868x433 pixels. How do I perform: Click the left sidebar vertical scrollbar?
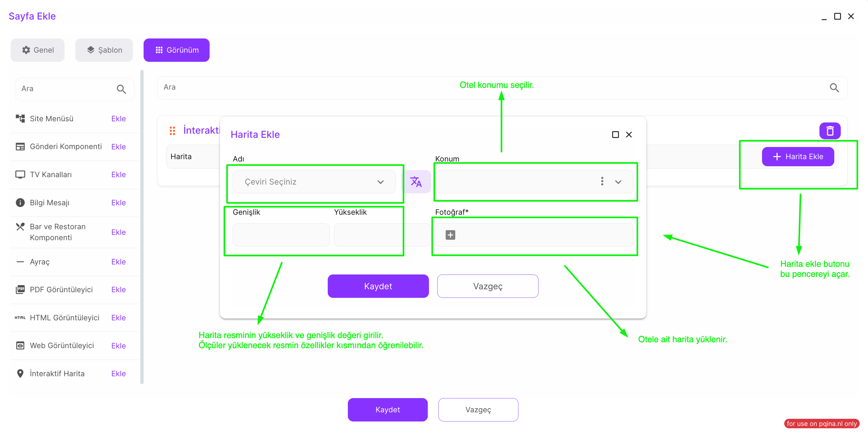coord(142,226)
